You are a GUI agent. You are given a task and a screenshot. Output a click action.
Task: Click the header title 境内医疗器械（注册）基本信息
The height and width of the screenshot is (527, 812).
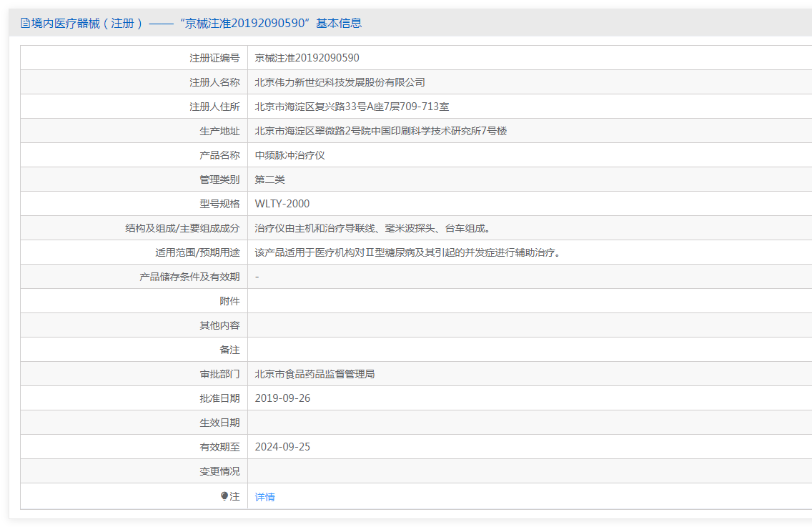tap(197, 24)
